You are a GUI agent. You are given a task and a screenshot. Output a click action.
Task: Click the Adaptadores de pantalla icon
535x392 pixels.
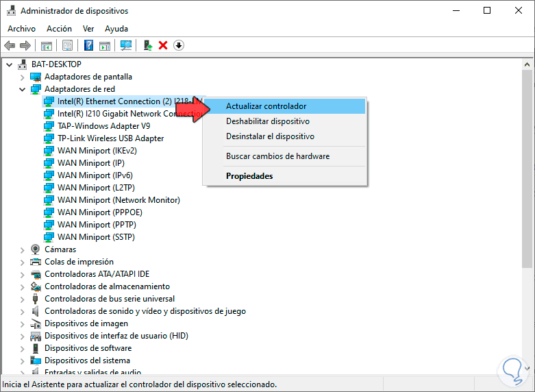pos(36,77)
